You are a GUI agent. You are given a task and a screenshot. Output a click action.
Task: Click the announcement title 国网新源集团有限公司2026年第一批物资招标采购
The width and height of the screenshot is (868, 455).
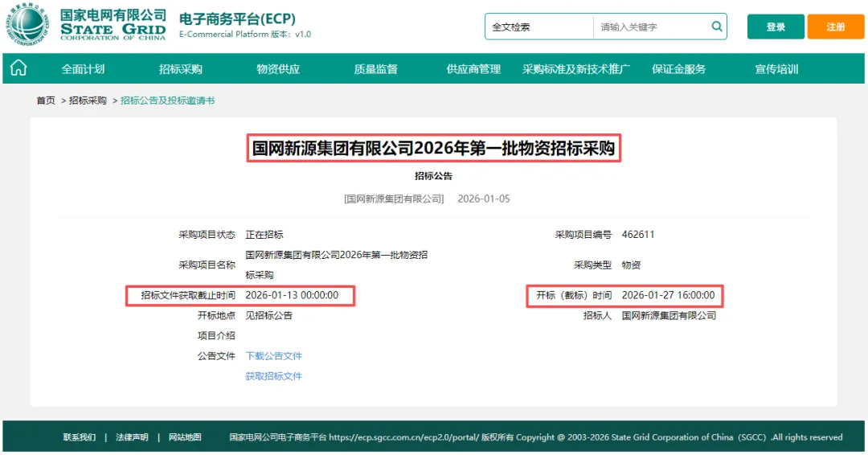point(433,148)
